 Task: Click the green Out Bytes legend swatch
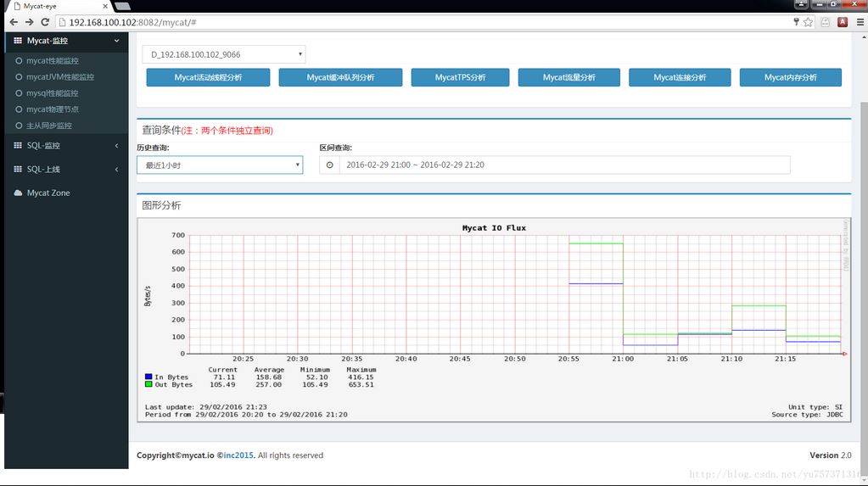point(148,384)
